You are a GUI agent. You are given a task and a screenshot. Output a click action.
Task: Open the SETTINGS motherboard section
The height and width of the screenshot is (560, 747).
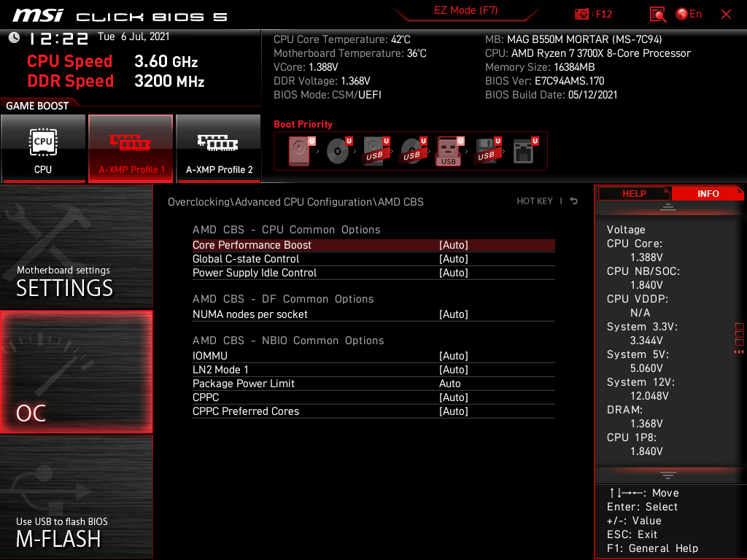[76, 246]
